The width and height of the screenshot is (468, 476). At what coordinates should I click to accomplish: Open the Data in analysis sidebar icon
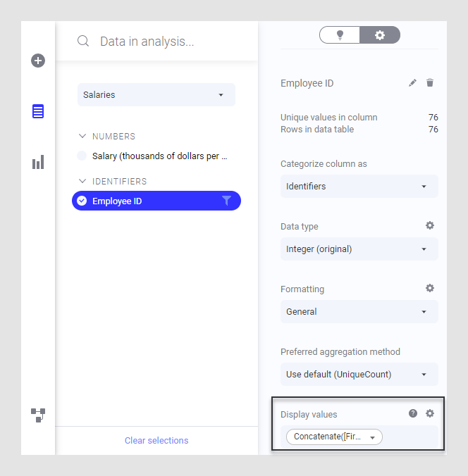click(x=38, y=111)
